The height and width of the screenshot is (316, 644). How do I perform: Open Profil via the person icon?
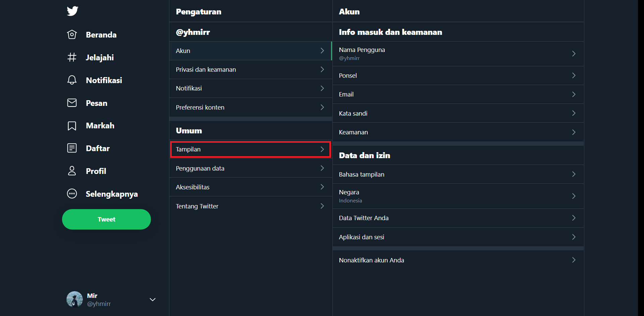coord(72,171)
